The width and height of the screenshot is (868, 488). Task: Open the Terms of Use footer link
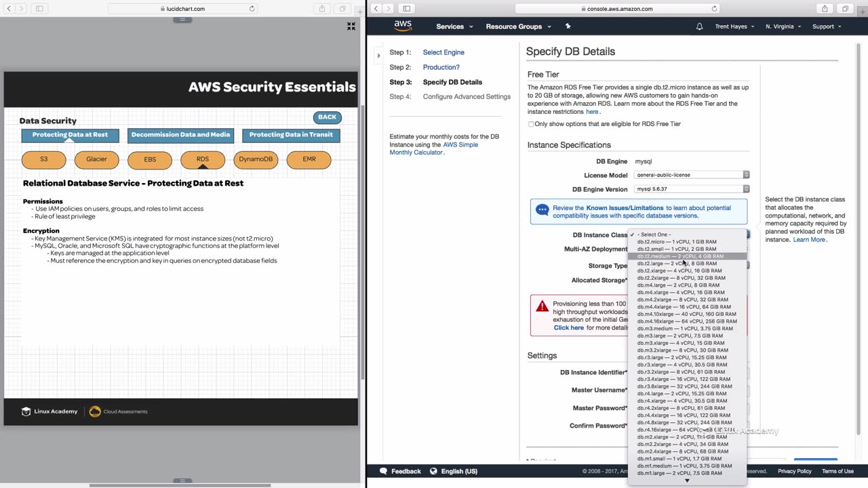837,471
